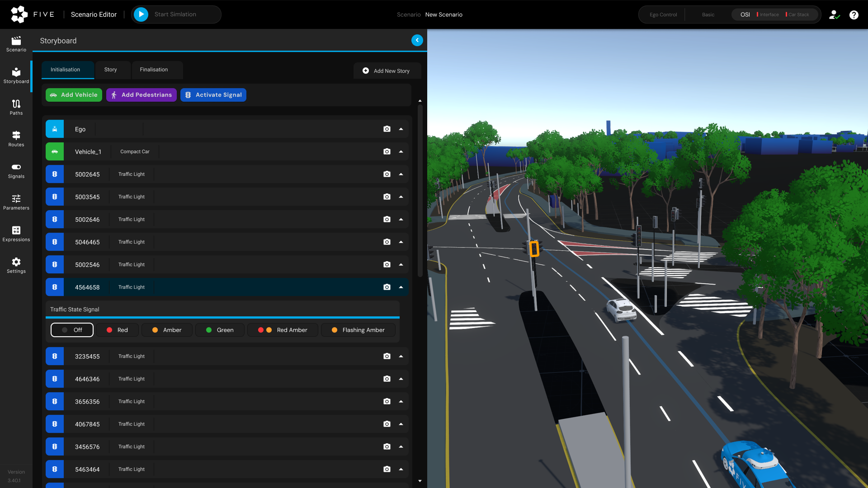Expand traffic light 5002645 row
This screenshot has width=868, height=488.
point(401,174)
